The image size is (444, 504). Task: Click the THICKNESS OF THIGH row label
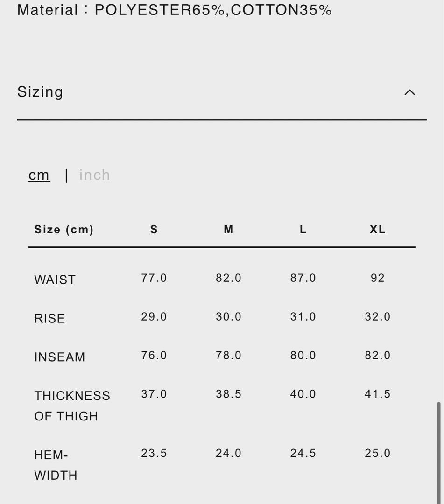(x=72, y=406)
